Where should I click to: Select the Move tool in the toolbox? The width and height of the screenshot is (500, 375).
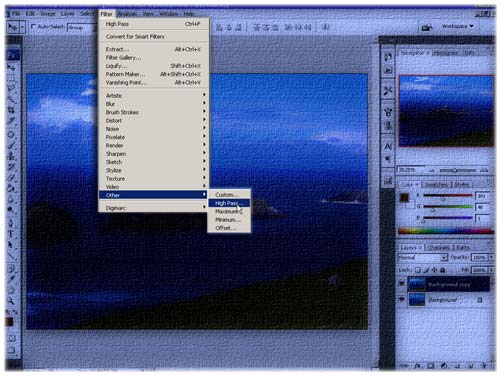(x=12, y=67)
